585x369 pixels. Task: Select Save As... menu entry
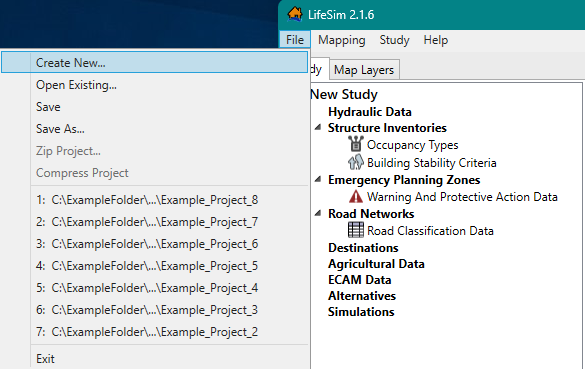[x=154, y=129]
